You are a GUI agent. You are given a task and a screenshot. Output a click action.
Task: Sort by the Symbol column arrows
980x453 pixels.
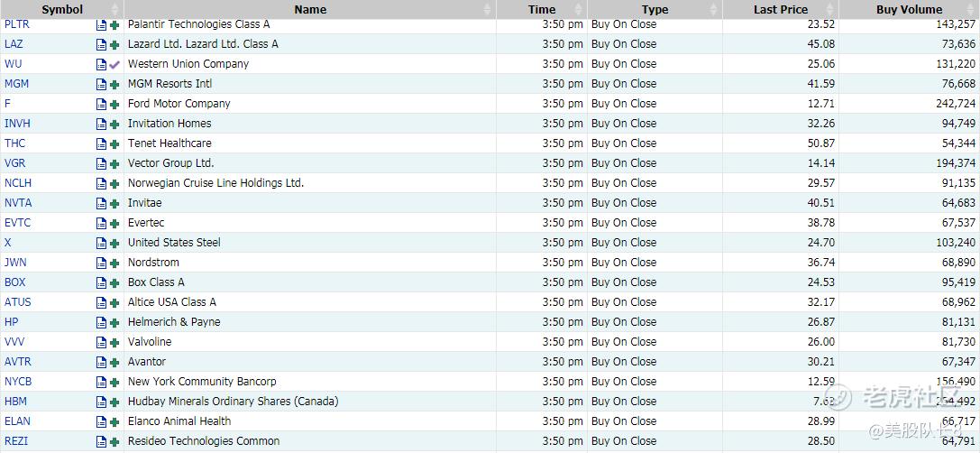tap(114, 9)
